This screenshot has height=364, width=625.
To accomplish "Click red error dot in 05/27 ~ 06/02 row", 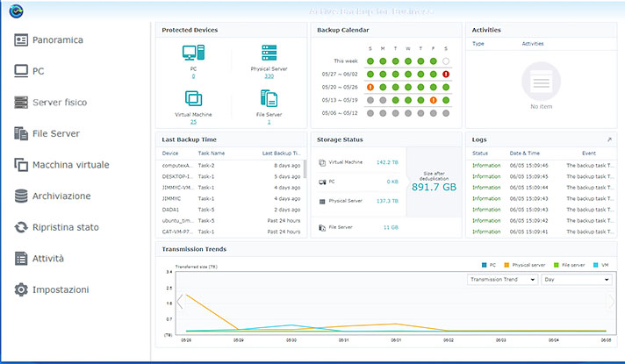I will coord(446,75).
